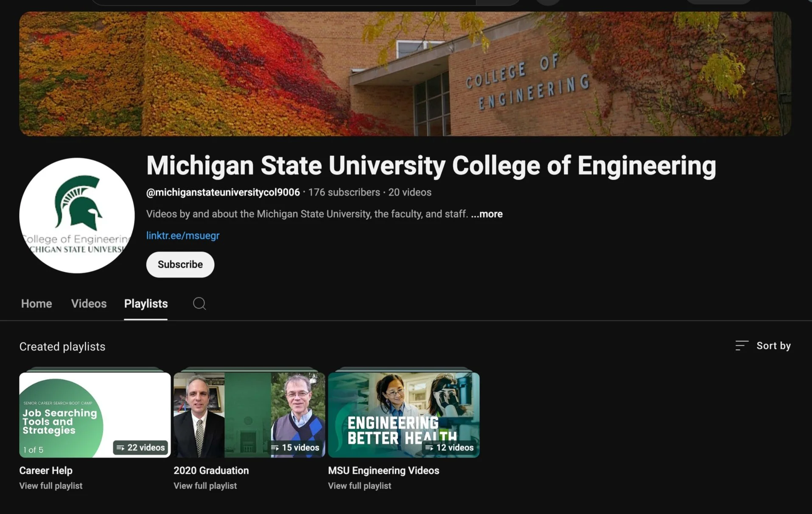Click the College of Engineering banner image

(405, 74)
